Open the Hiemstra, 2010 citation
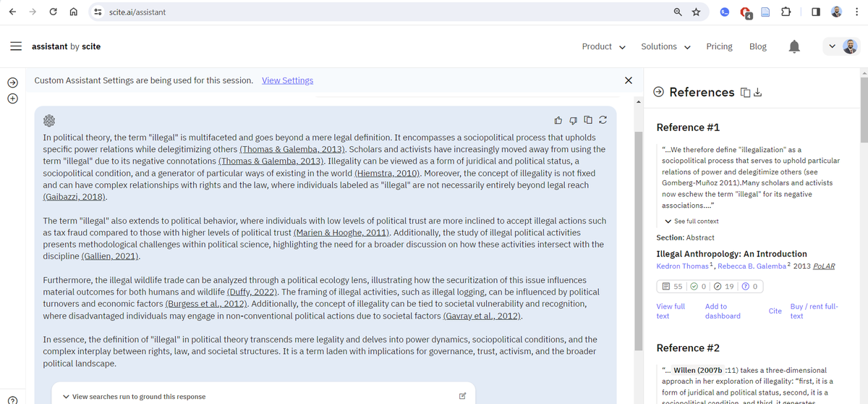The image size is (868, 404). 388,174
